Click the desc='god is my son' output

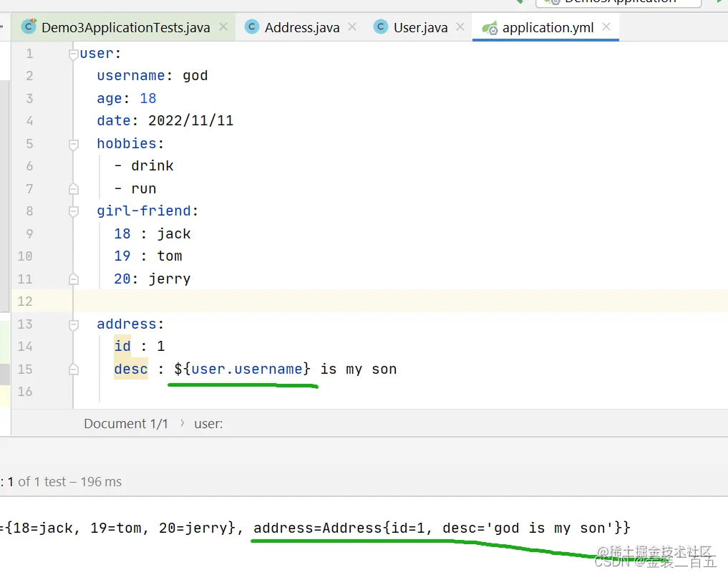coord(528,528)
